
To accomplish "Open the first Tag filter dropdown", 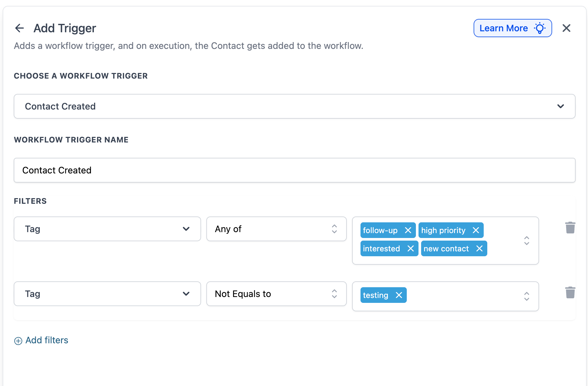I will [107, 229].
